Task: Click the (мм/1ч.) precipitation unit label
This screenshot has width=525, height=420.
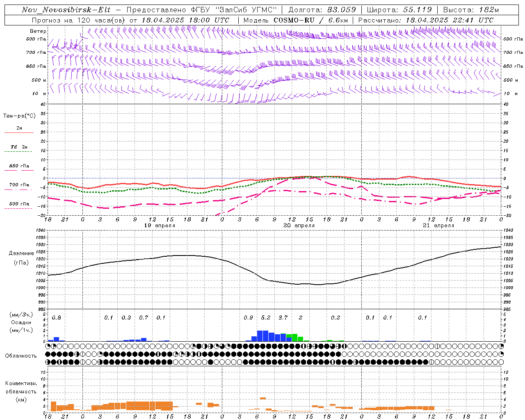Action: 21,330
